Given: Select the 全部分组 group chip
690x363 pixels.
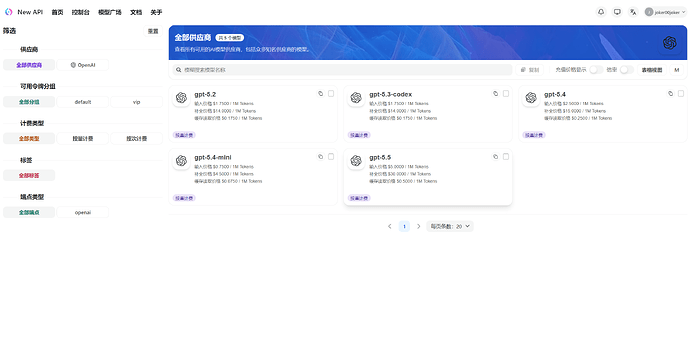Looking at the screenshot, I should pos(29,102).
